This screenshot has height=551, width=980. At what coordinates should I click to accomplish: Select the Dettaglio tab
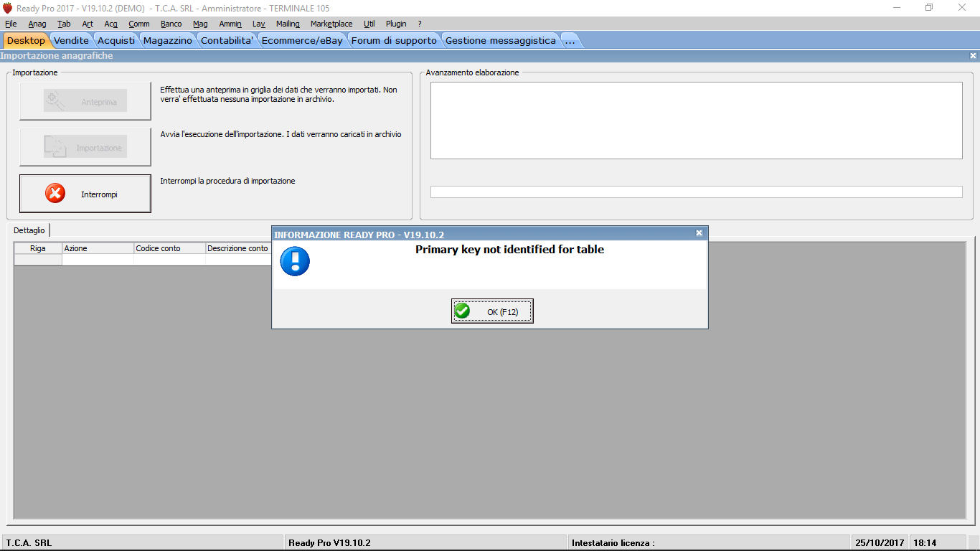click(29, 230)
